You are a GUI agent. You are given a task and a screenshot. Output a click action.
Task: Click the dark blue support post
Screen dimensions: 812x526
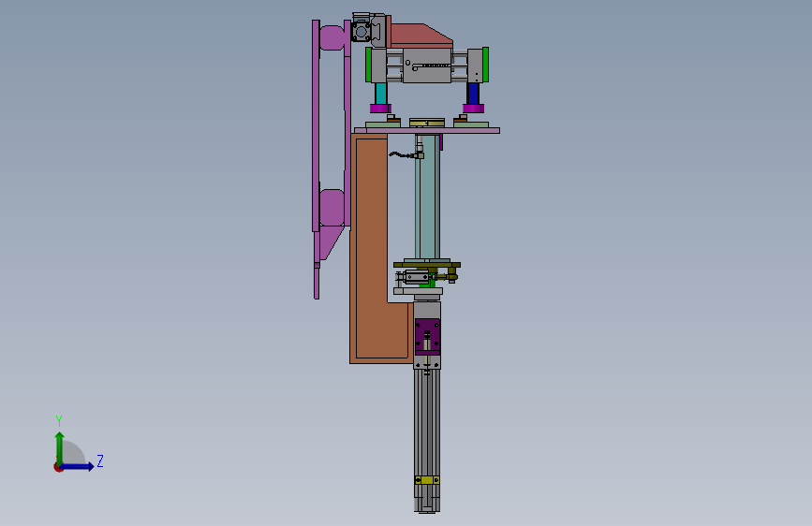click(x=473, y=94)
